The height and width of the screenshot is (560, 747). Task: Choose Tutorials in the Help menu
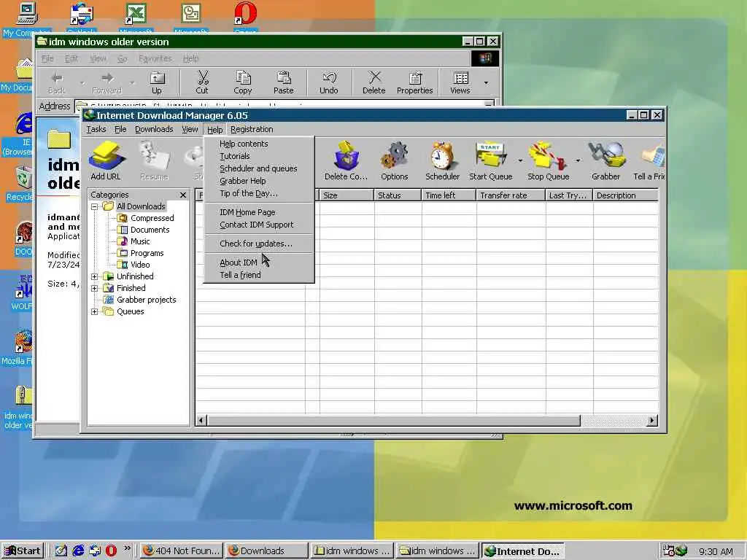coord(259,156)
